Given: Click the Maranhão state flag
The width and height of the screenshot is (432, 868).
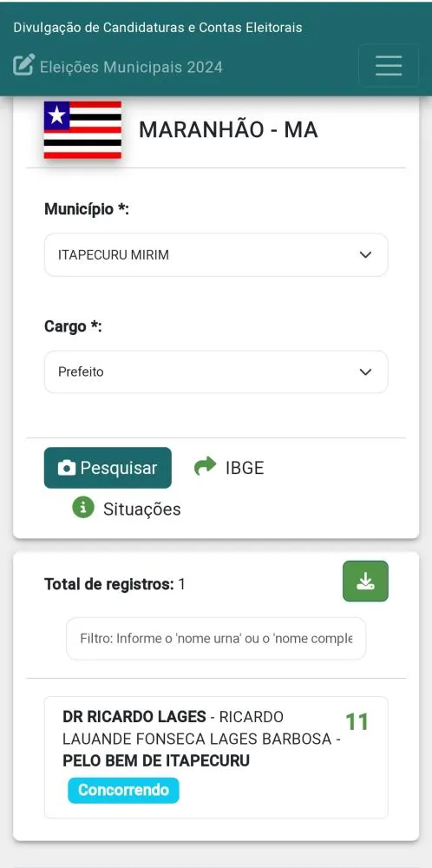Looking at the screenshot, I should [82, 130].
